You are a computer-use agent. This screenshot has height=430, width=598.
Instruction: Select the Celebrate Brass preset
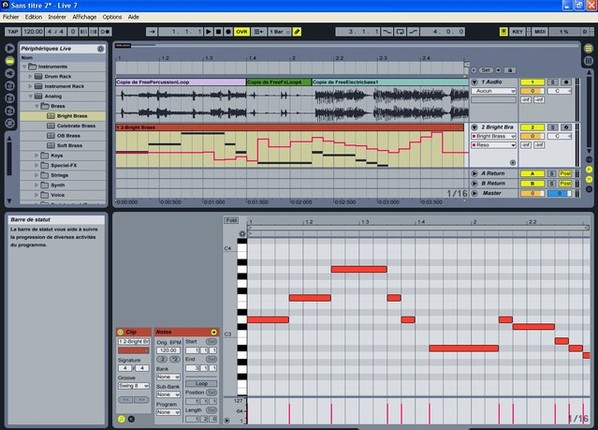pos(76,126)
